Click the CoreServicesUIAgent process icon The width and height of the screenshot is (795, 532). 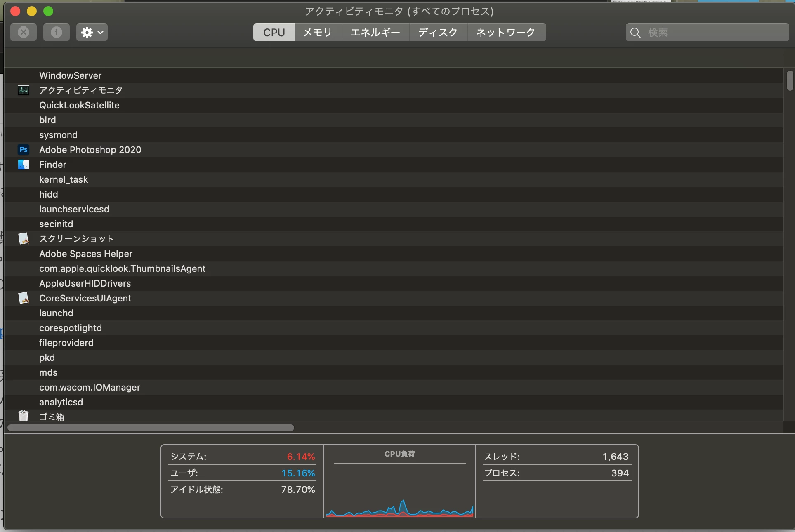tap(24, 298)
